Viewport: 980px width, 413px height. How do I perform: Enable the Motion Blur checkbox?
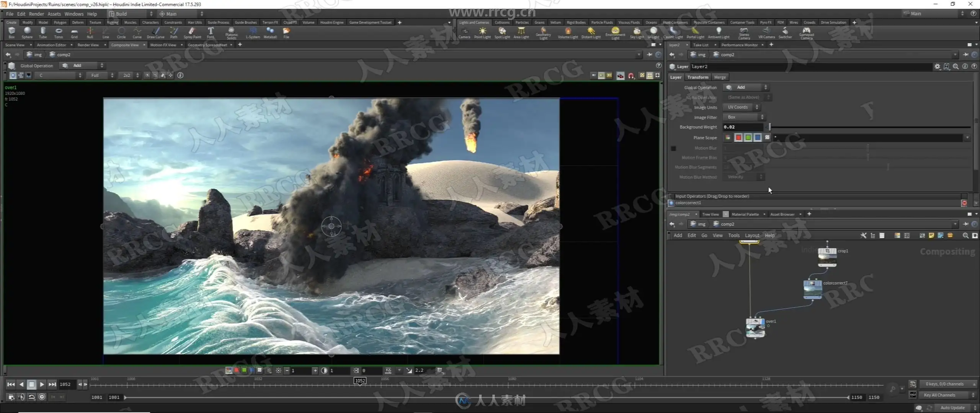673,148
